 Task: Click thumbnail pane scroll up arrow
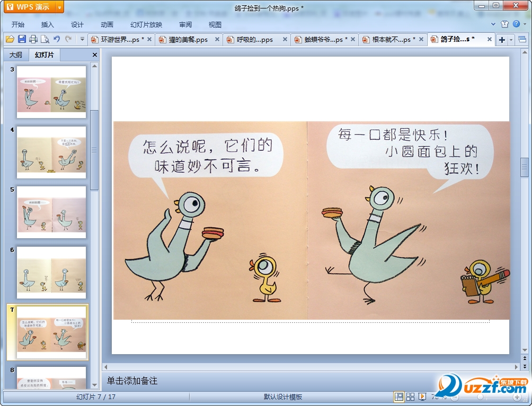[95, 66]
